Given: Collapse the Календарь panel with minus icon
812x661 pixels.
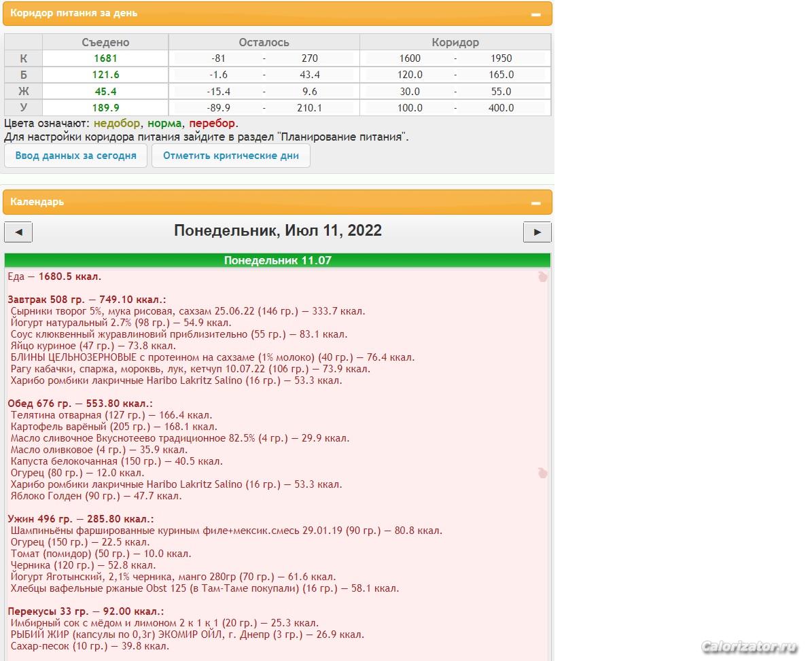Looking at the screenshot, I should 535,203.
